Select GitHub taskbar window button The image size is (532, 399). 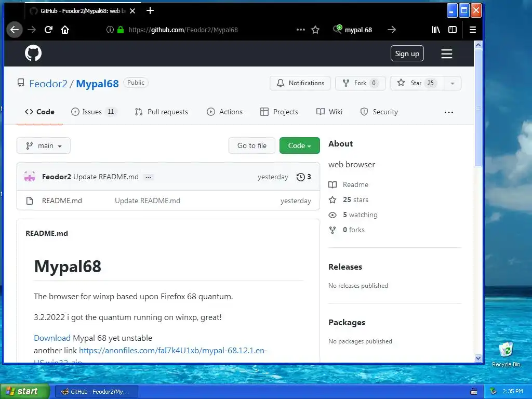tap(96, 392)
